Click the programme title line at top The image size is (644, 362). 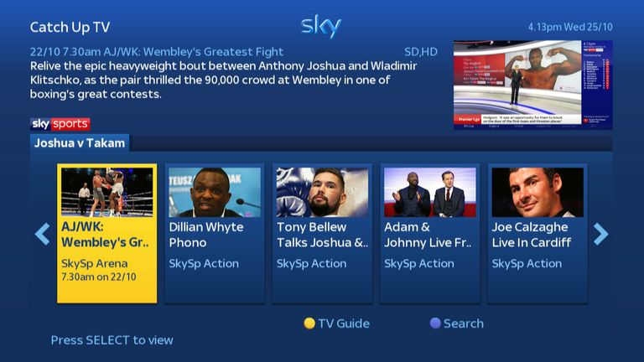(x=157, y=52)
